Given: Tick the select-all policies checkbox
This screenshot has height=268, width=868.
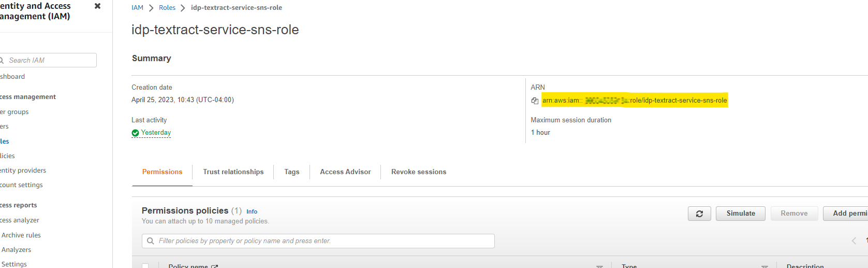Looking at the screenshot, I should [145, 266].
